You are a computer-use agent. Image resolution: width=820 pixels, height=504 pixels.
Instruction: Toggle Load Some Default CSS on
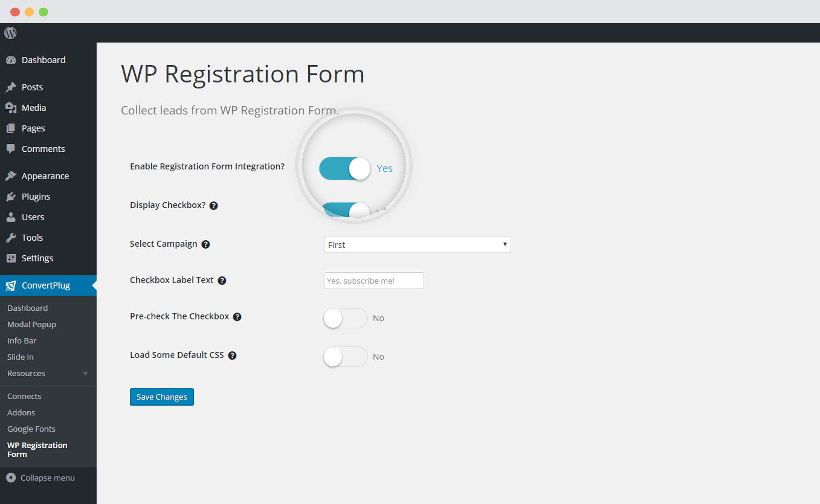[x=344, y=357]
